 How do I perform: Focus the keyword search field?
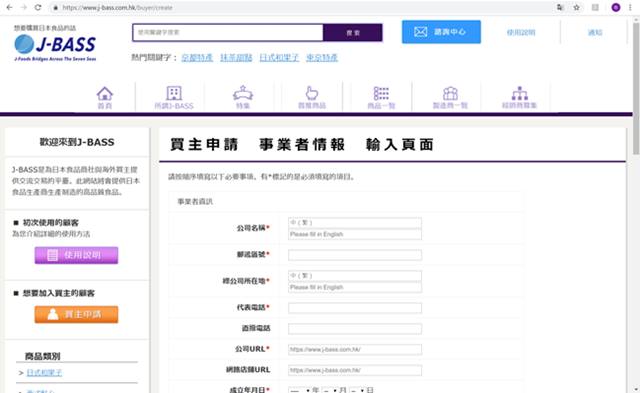[x=228, y=33]
